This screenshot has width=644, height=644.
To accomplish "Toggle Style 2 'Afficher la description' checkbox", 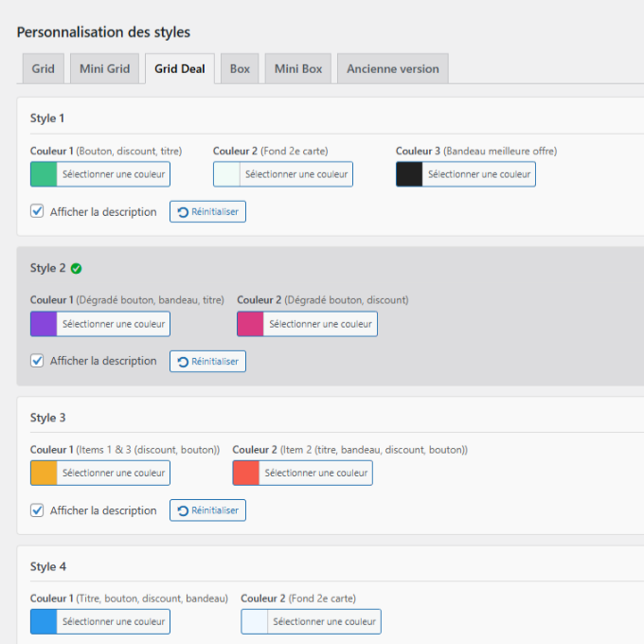I will 37,361.
